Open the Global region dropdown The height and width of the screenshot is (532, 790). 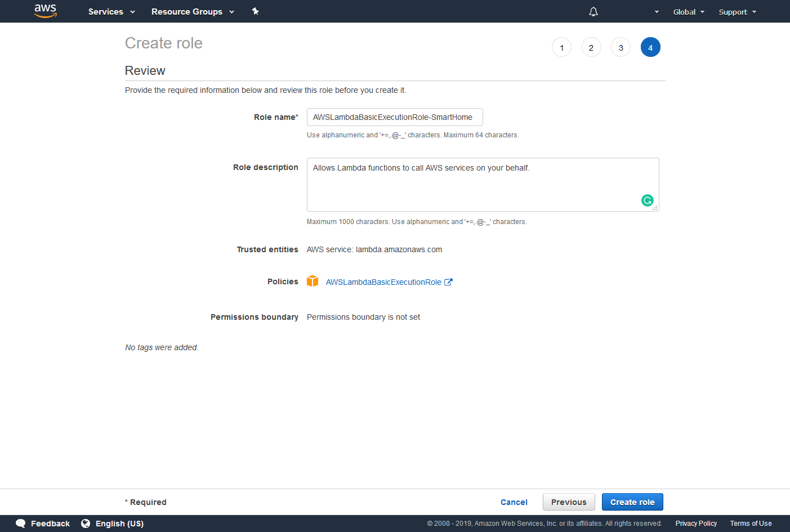[x=689, y=12]
